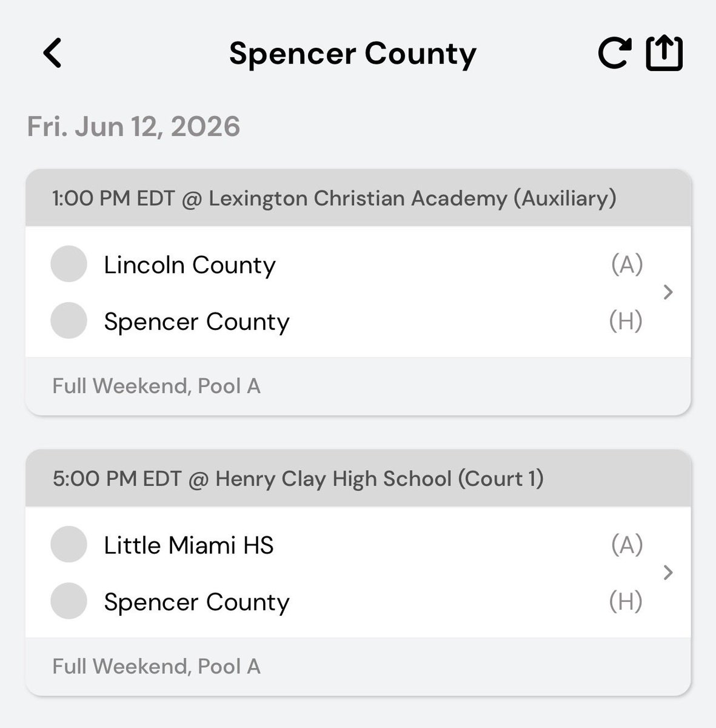Viewport: 716px width, 728px height.
Task: Tap Full Weekend, Pool A under second game
Action: [156, 666]
